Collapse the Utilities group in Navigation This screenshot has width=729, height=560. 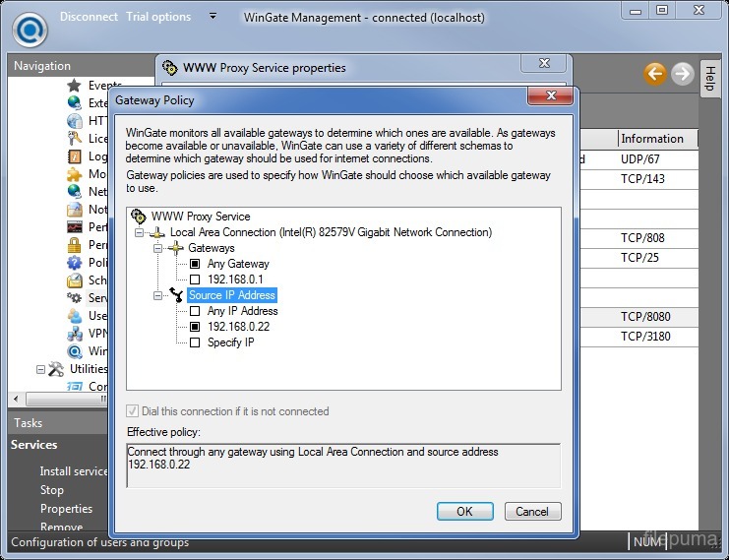point(41,369)
